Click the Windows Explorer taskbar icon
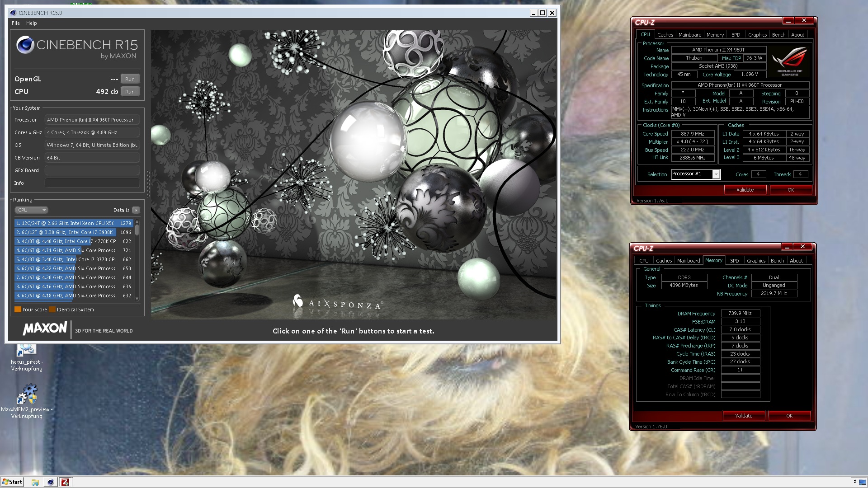The height and width of the screenshot is (488, 868). click(35, 482)
